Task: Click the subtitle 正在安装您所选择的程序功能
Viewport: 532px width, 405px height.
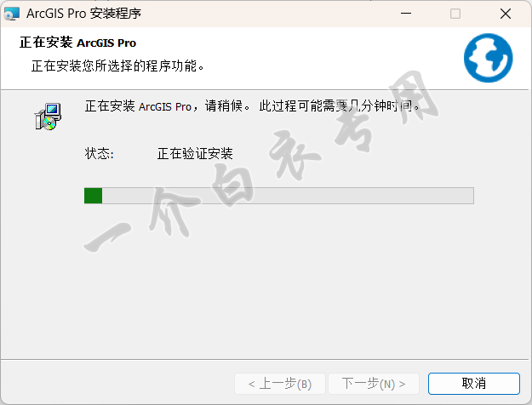Action: point(117,66)
